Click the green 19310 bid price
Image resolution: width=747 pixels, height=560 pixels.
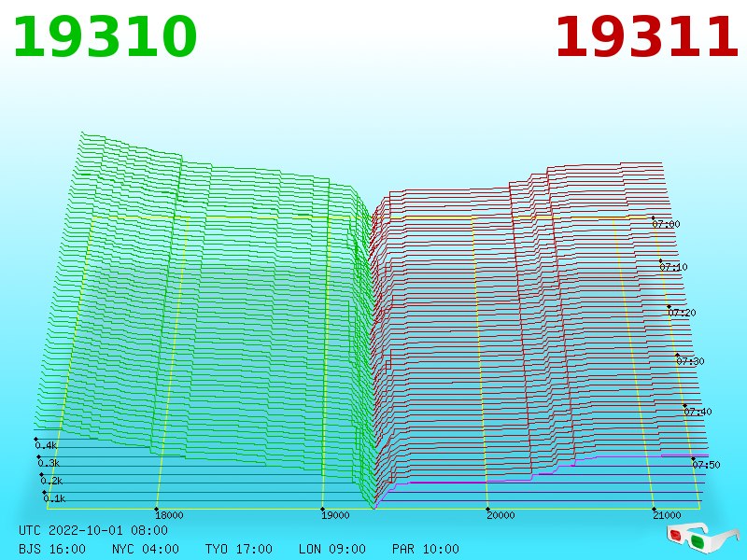pyautogui.click(x=105, y=37)
